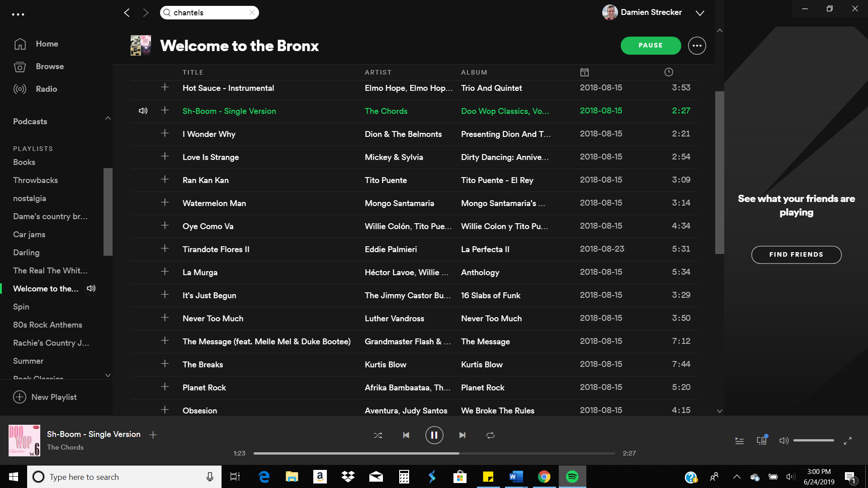Open the play queue icon
Image resolution: width=868 pixels, height=488 pixels.
(x=739, y=441)
